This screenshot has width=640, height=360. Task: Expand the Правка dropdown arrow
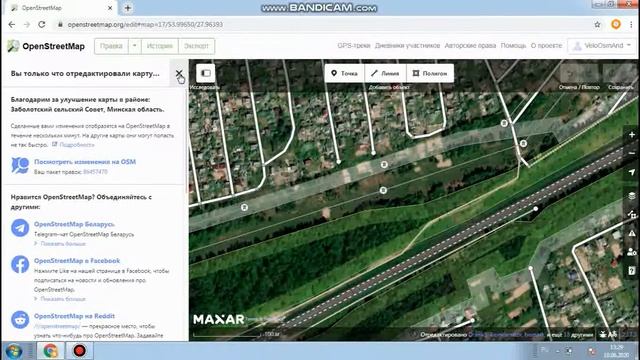(135, 46)
